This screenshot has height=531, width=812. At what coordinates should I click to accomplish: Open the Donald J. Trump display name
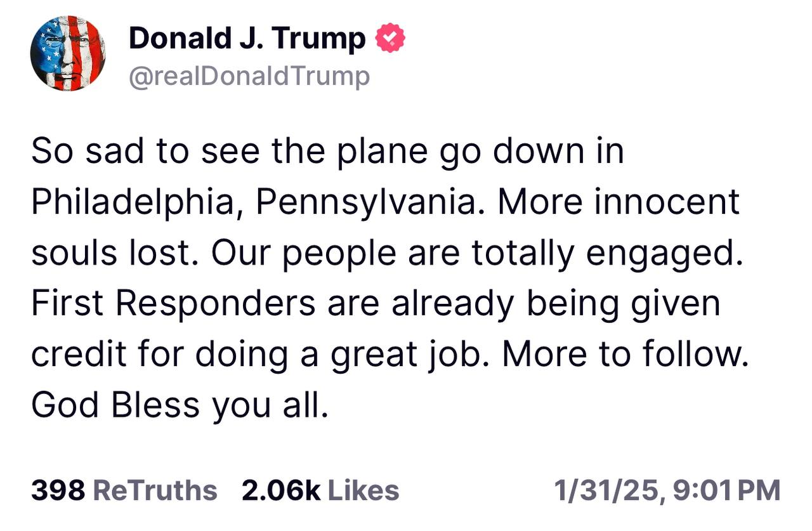pyautogui.click(x=247, y=39)
